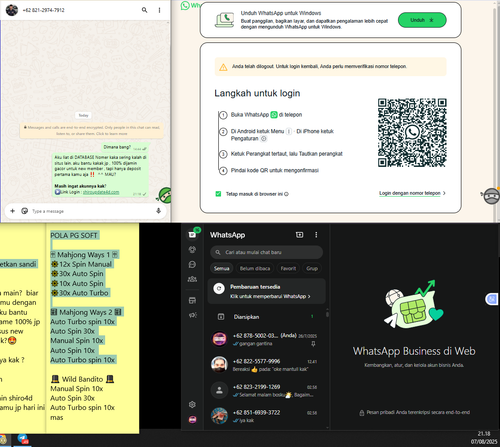Click the 'Mahjong Ways 2' note line
500x447 pixels.
[86, 312]
